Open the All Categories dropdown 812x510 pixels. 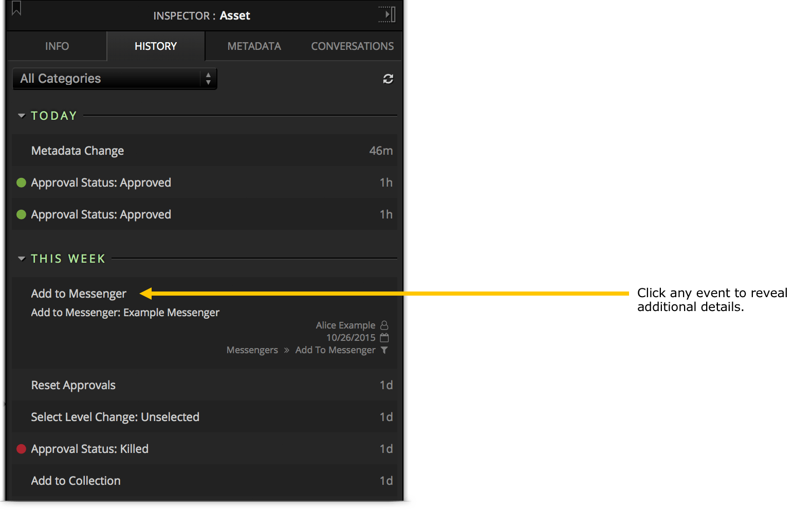[x=115, y=79]
